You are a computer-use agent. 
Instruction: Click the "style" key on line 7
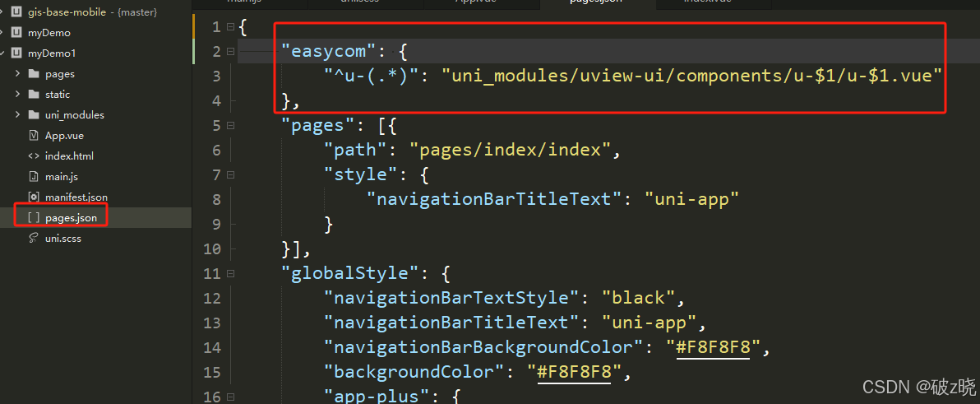(x=361, y=175)
